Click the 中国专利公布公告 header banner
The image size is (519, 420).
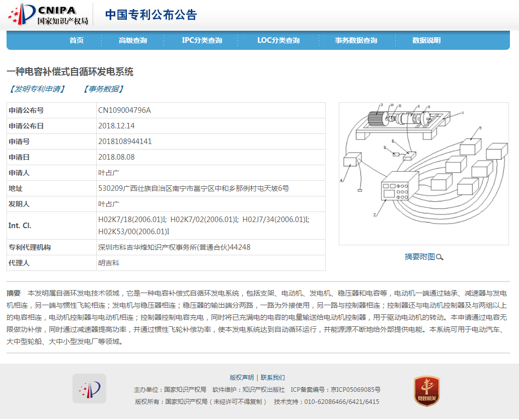click(x=150, y=15)
